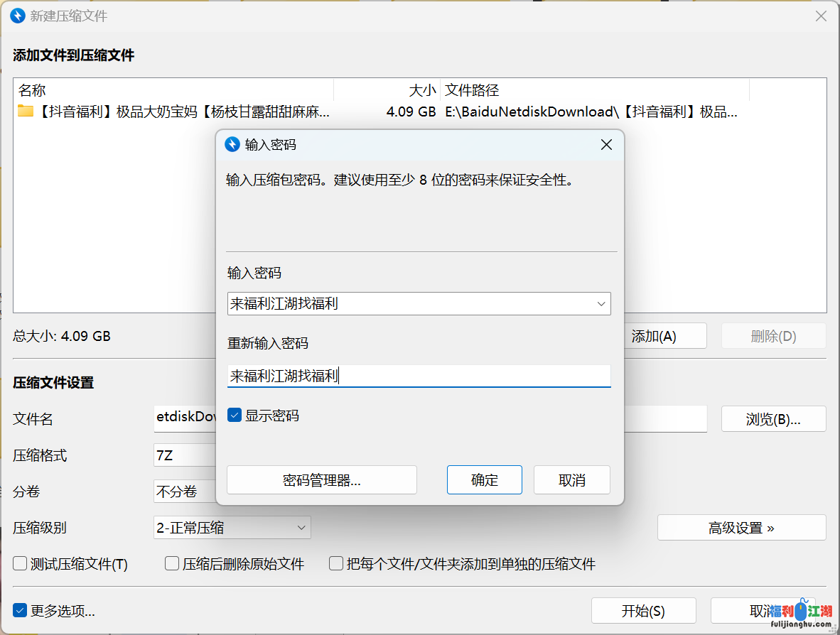Disable the 显示密码 checkbox

pos(234,415)
